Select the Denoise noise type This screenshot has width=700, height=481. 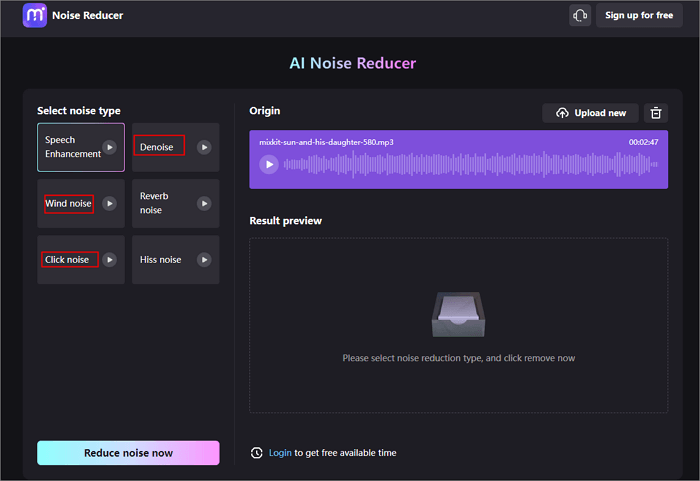tap(158, 147)
